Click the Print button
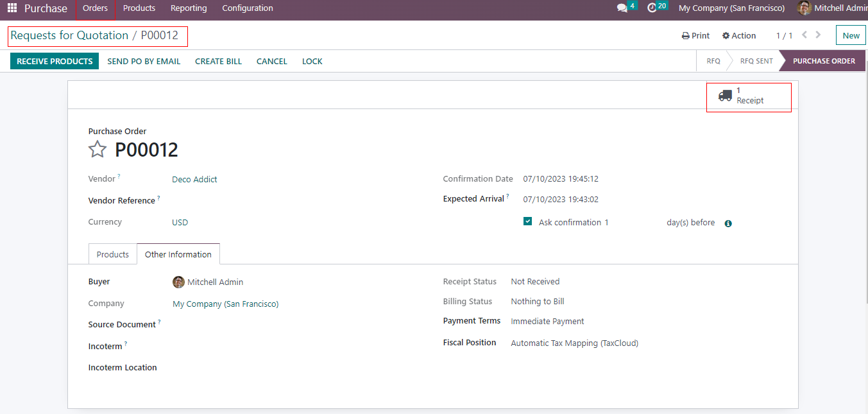The height and width of the screenshot is (414, 868). pyautogui.click(x=695, y=36)
